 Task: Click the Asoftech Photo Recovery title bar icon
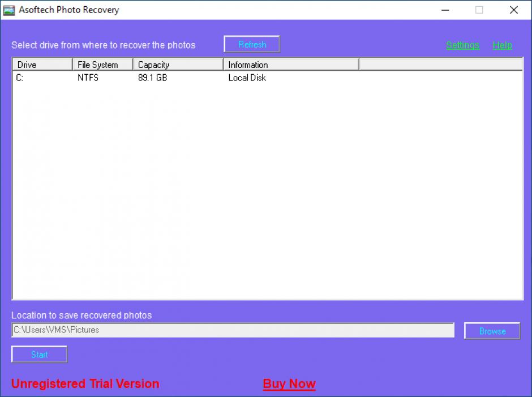pyautogui.click(x=9, y=10)
